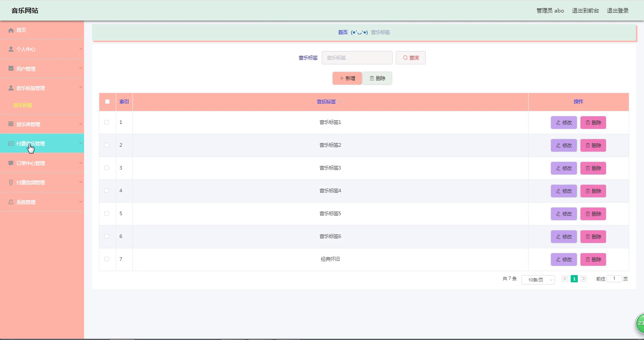This screenshot has height=340, width=644.
Task: Expand the 系统管理 menu chevron
Action: (81, 202)
